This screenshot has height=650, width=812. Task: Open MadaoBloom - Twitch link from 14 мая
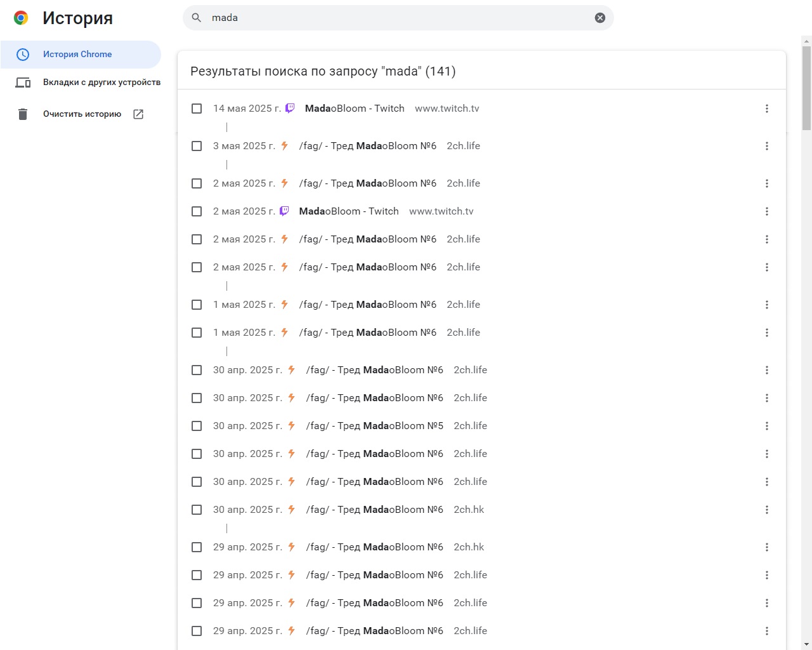pos(355,109)
